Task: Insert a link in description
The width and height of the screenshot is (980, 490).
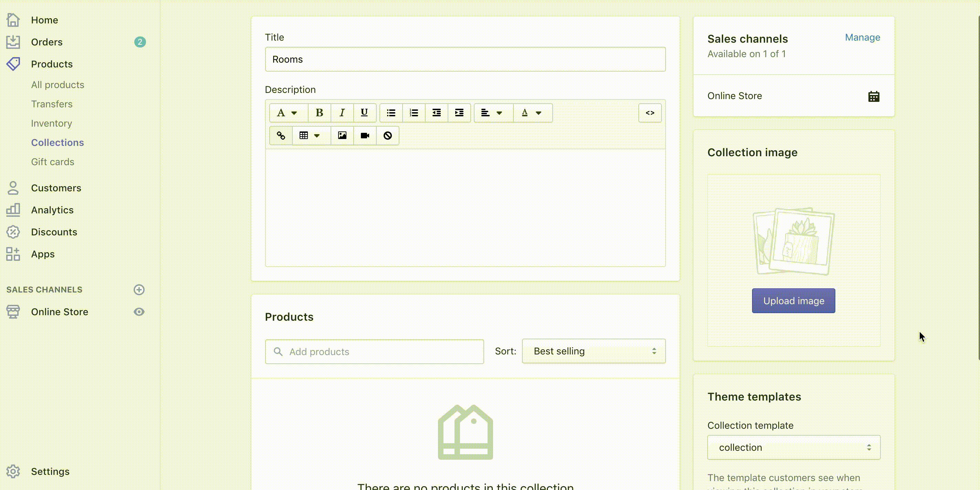Action: click(x=281, y=136)
